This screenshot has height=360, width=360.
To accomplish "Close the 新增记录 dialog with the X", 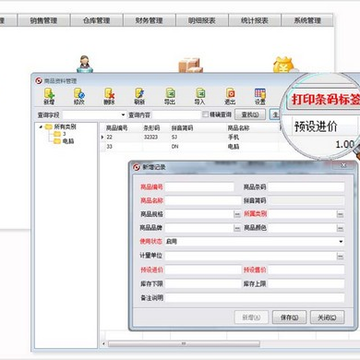I will coord(344,165).
